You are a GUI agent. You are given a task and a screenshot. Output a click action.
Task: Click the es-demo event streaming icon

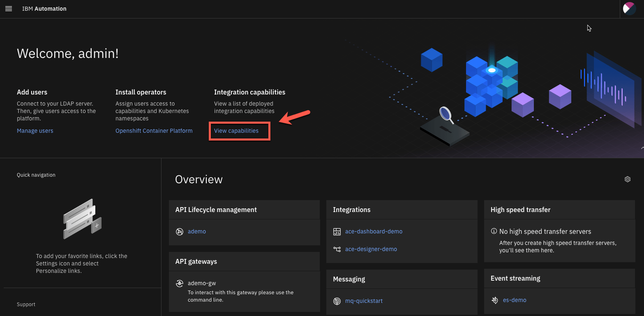(495, 300)
